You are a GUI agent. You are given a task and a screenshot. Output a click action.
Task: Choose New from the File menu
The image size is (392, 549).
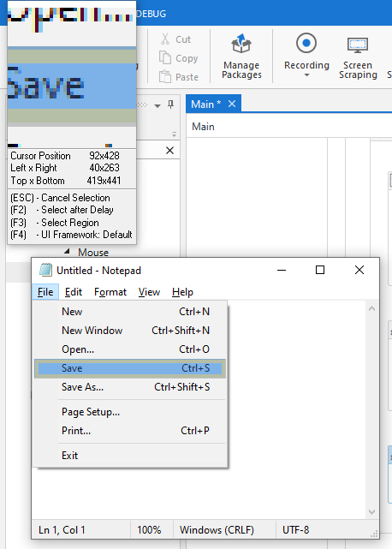pyautogui.click(x=130, y=311)
